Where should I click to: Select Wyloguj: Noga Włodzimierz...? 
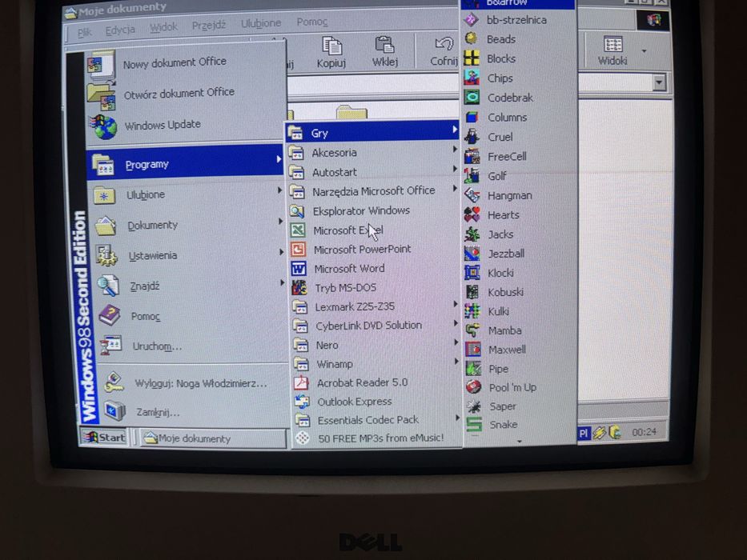point(192,383)
